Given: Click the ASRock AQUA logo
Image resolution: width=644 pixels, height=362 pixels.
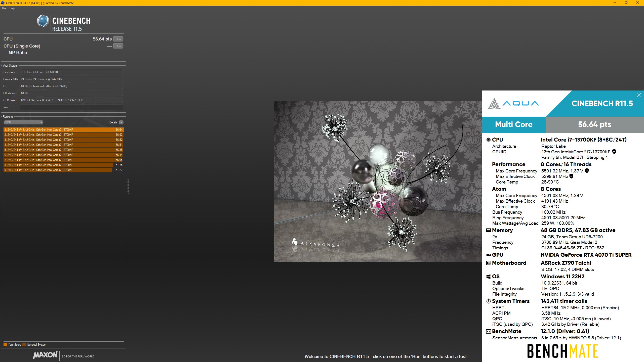Looking at the screenshot, I should [x=513, y=103].
